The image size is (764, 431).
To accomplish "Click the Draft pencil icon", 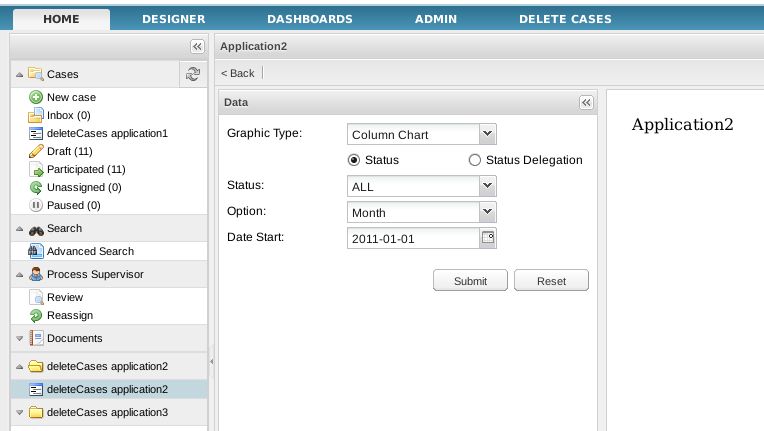I will (x=36, y=151).
